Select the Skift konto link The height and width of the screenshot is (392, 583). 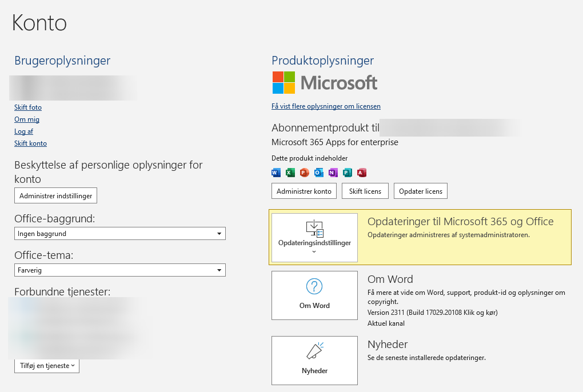pos(30,143)
